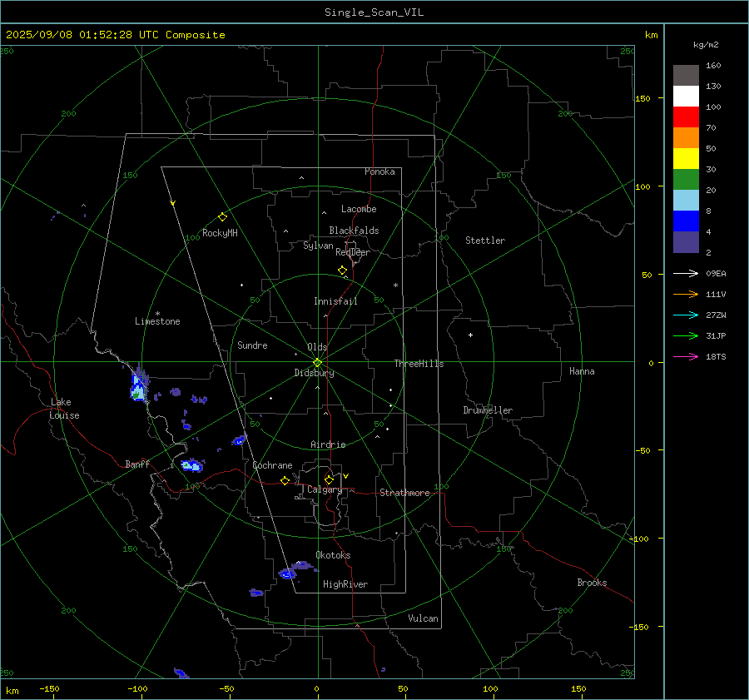749x700 pixels.
Task: Pick the orange 50–70 legend colour
Action: coord(686,138)
